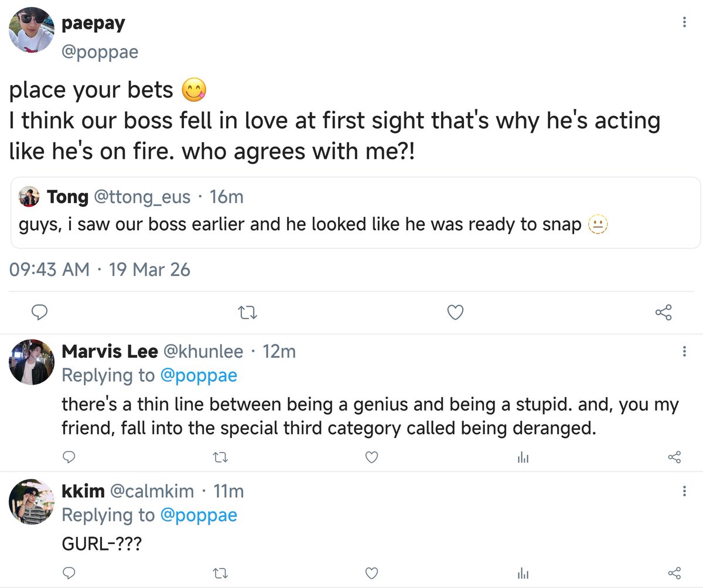Reply to Marvis Lee's comment
This screenshot has height=588, width=703.
pyautogui.click(x=69, y=457)
